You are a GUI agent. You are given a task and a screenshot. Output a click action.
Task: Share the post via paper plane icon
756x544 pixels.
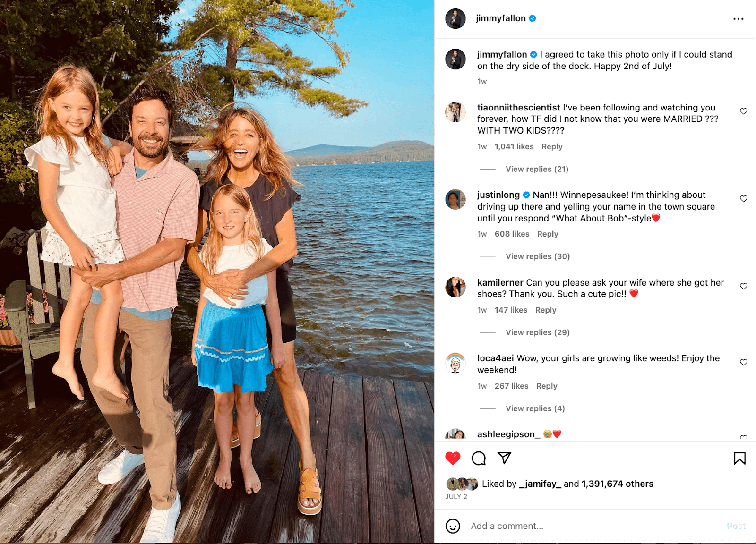click(504, 458)
